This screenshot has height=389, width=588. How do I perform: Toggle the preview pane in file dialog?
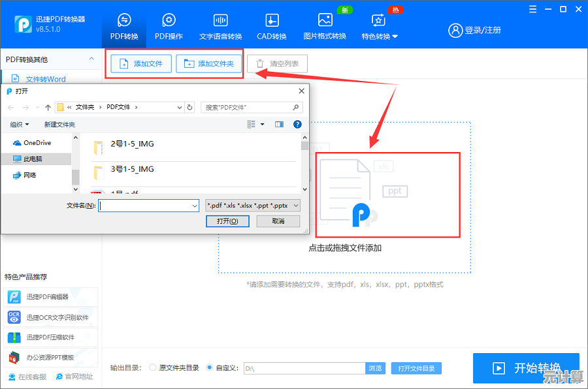pyautogui.click(x=279, y=124)
